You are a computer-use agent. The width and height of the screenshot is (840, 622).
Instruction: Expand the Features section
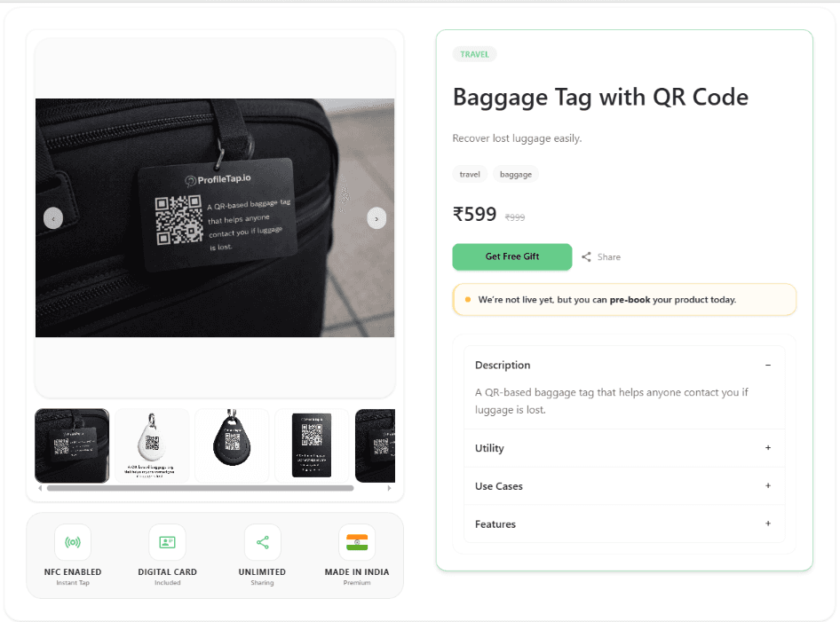pyautogui.click(x=768, y=524)
